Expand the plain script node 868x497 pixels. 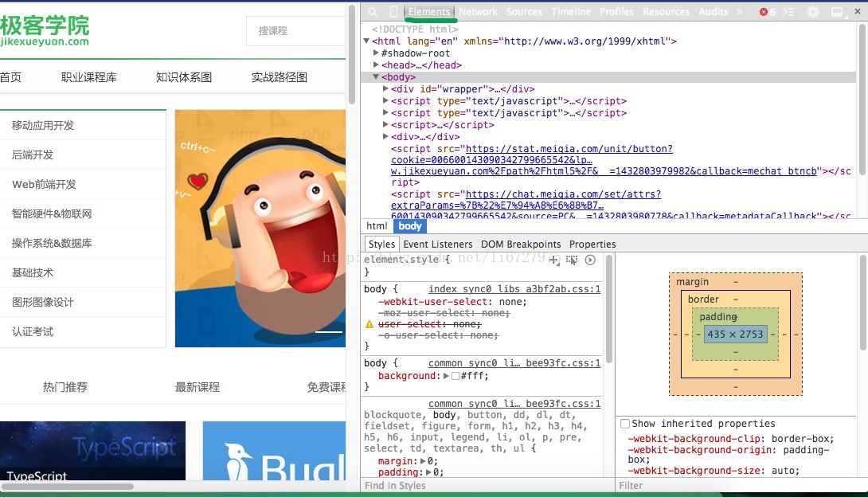tap(386, 124)
